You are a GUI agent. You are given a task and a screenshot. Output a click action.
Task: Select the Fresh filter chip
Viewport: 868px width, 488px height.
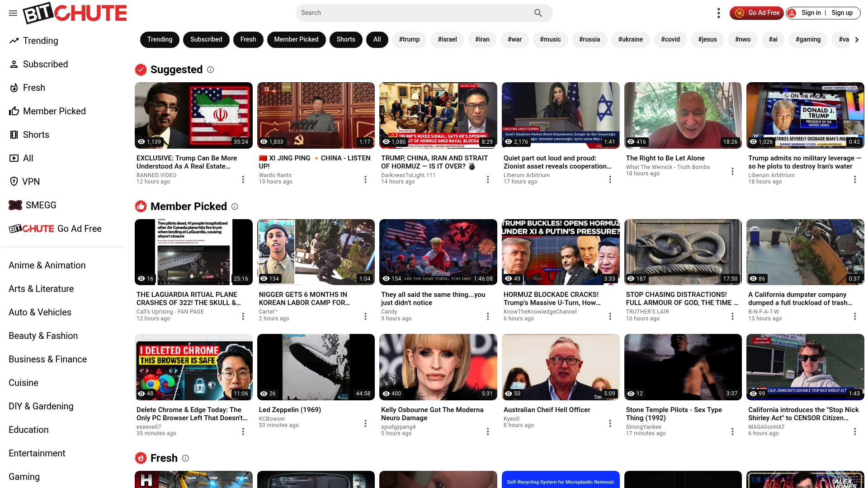point(248,40)
